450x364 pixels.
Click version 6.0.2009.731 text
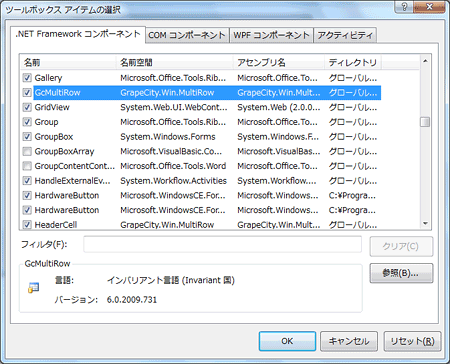tap(132, 300)
